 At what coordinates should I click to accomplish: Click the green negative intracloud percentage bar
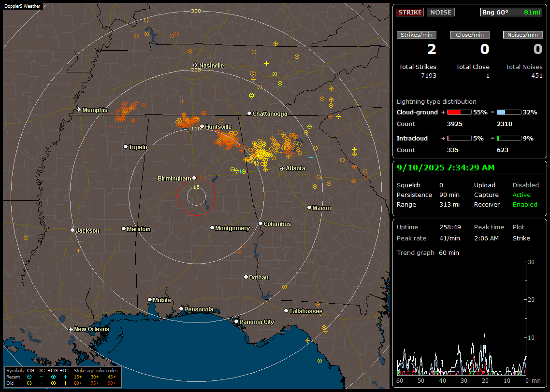pos(509,139)
